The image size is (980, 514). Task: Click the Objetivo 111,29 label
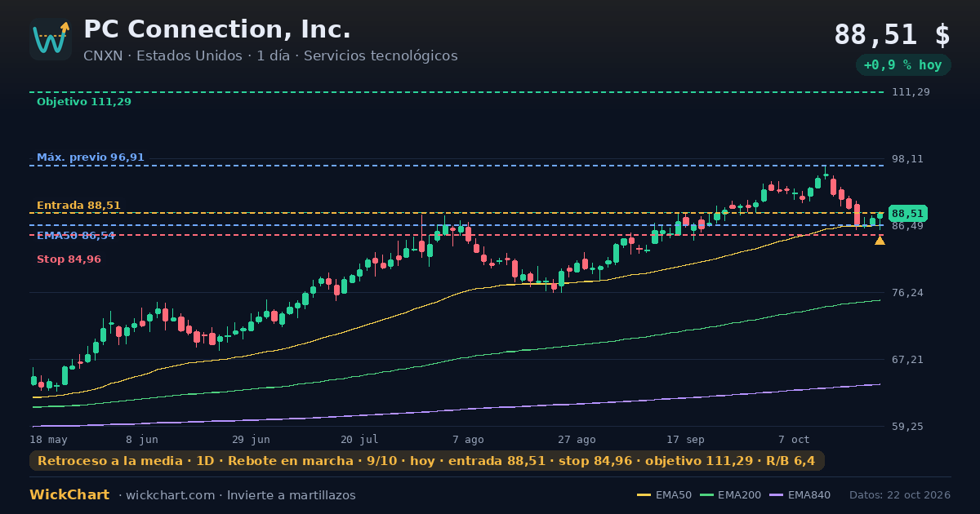click(x=84, y=102)
